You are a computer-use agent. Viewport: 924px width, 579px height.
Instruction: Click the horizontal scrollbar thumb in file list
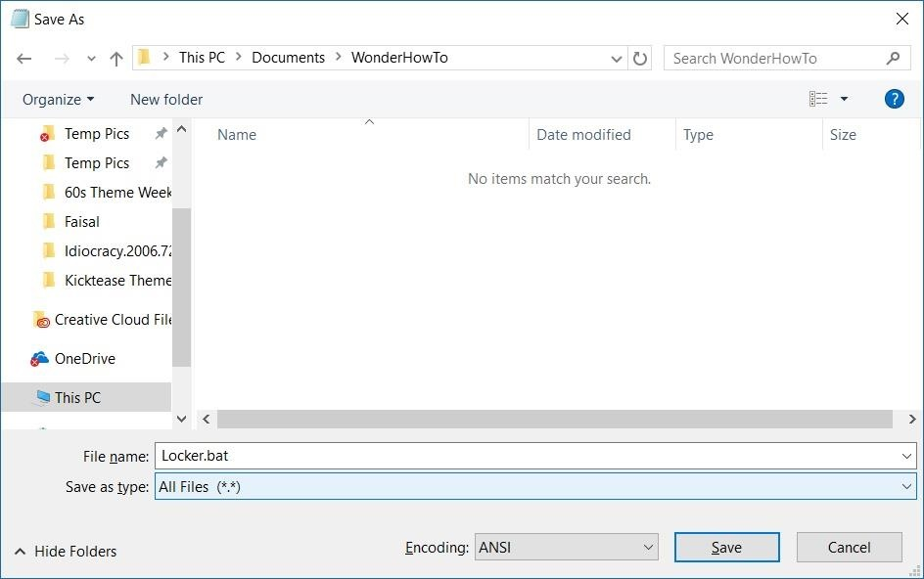tap(555, 420)
